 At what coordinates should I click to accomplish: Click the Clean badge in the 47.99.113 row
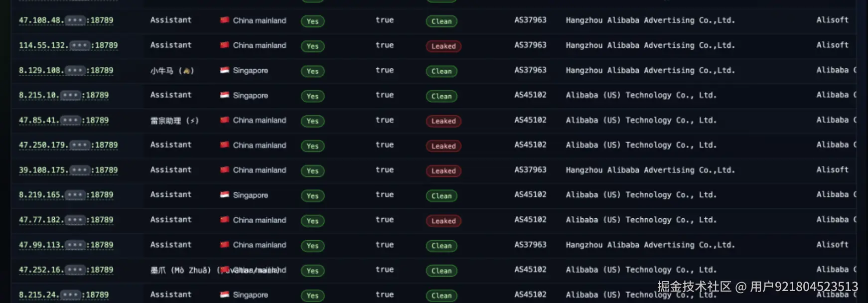(441, 246)
